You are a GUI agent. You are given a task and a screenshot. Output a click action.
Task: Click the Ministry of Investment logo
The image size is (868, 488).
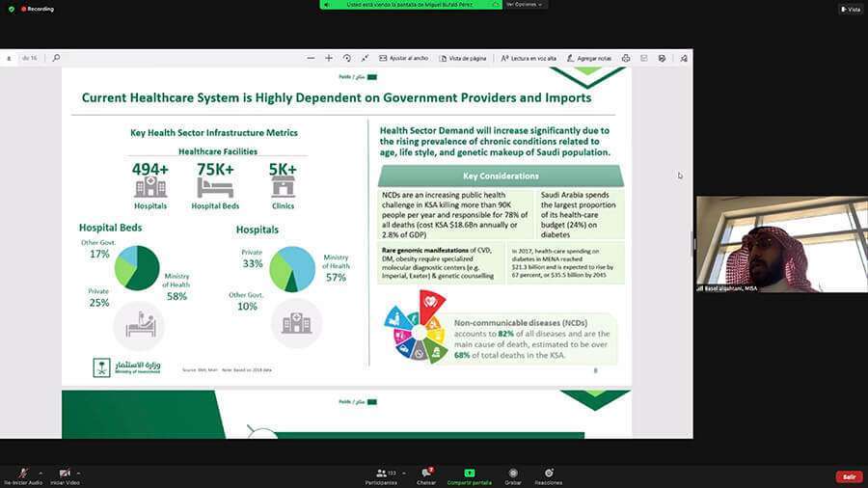click(x=126, y=367)
